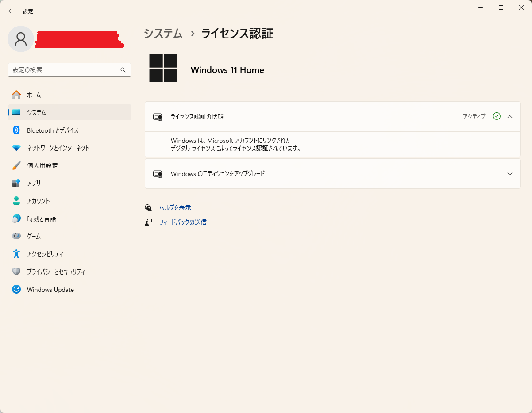Click the Windows 11 Home edition text
The width and height of the screenshot is (532, 413).
click(x=227, y=70)
